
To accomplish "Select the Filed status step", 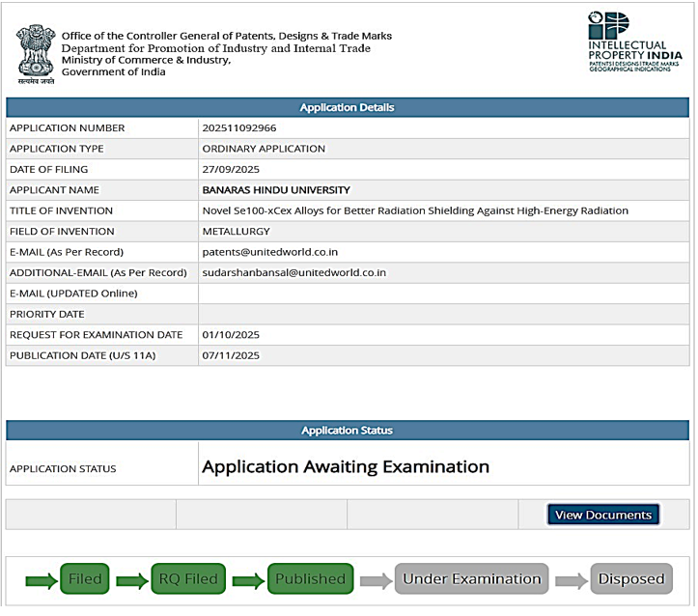I will tap(85, 579).
